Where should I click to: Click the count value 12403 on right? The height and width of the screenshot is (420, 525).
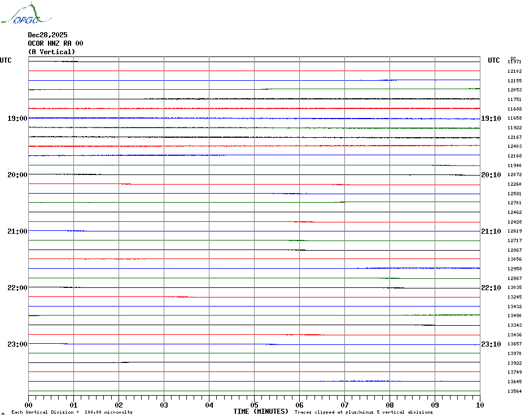click(x=514, y=146)
